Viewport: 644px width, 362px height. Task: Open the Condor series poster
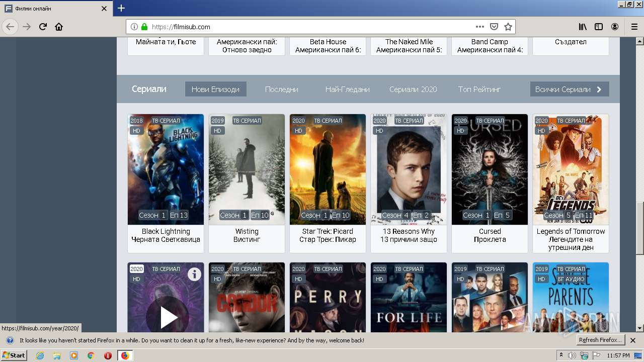[247, 297]
